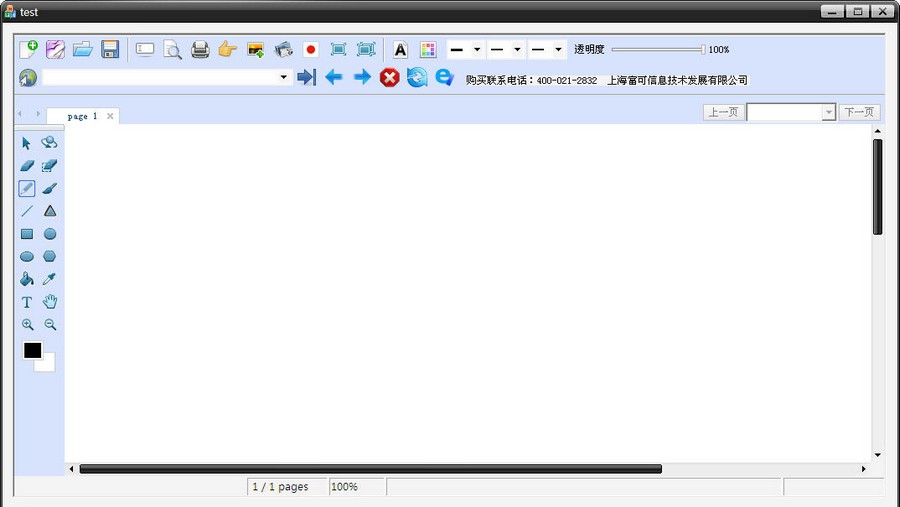
Task: Click the 透明度 transparency slider
Action: pyautogui.click(x=658, y=49)
